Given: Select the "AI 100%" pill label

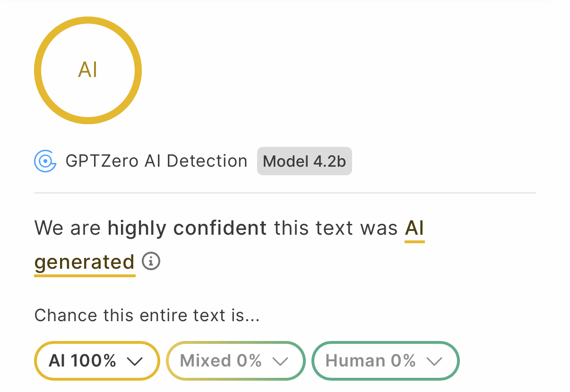Looking at the screenshot, I should [x=83, y=361].
